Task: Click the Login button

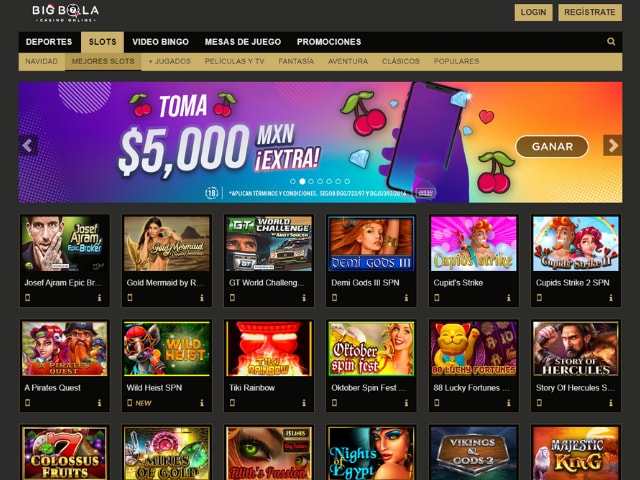Action: click(x=533, y=12)
